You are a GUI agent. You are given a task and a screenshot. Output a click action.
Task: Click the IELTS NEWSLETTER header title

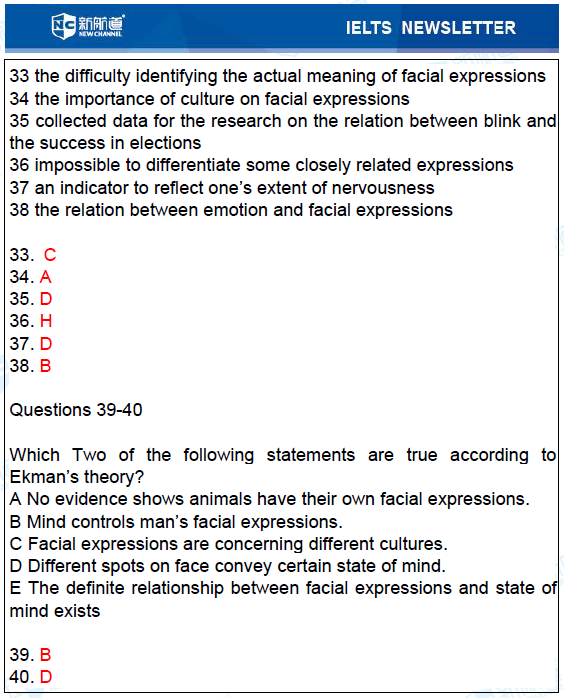pyautogui.click(x=430, y=28)
